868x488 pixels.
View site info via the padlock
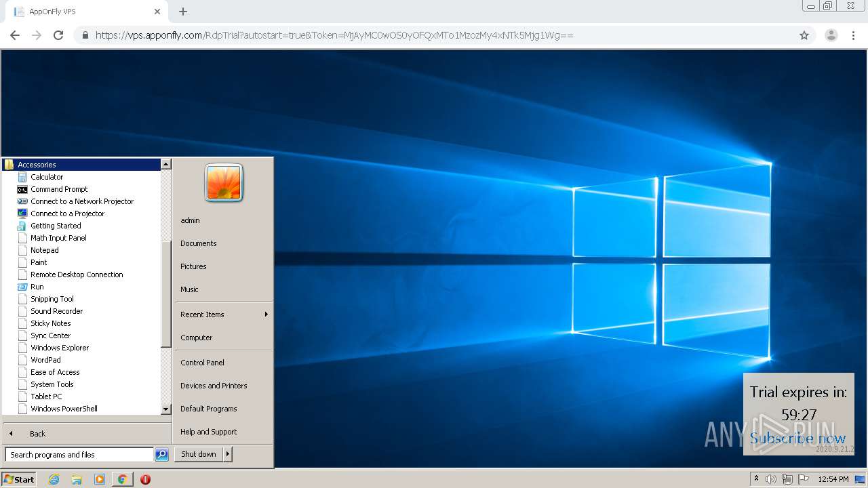[85, 35]
